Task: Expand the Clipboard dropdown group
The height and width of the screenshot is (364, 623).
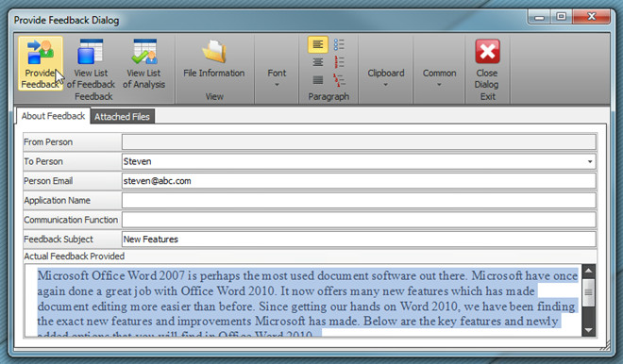Action: 385,78
